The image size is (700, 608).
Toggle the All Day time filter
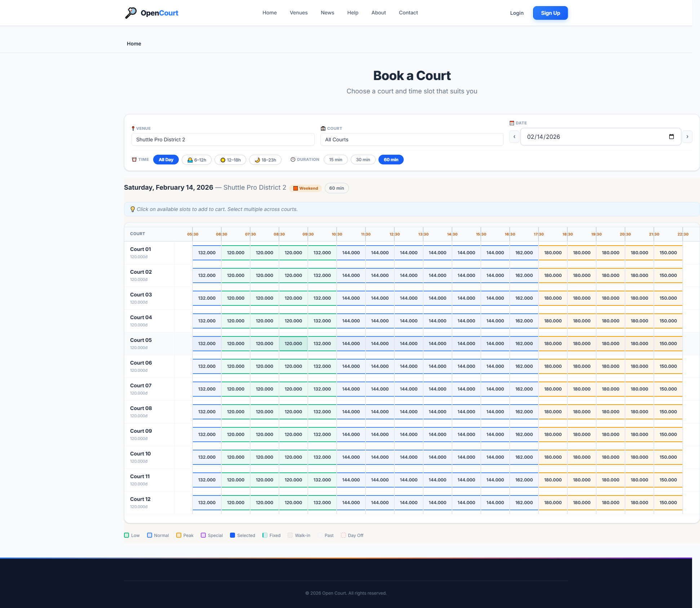(x=166, y=160)
